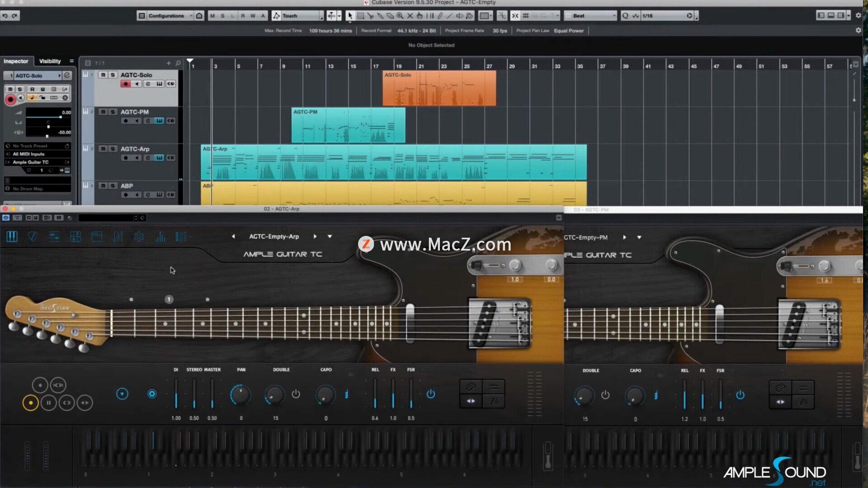This screenshot has height=488, width=868.
Task: Switch to the Visibility tab
Action: point(50,61)
